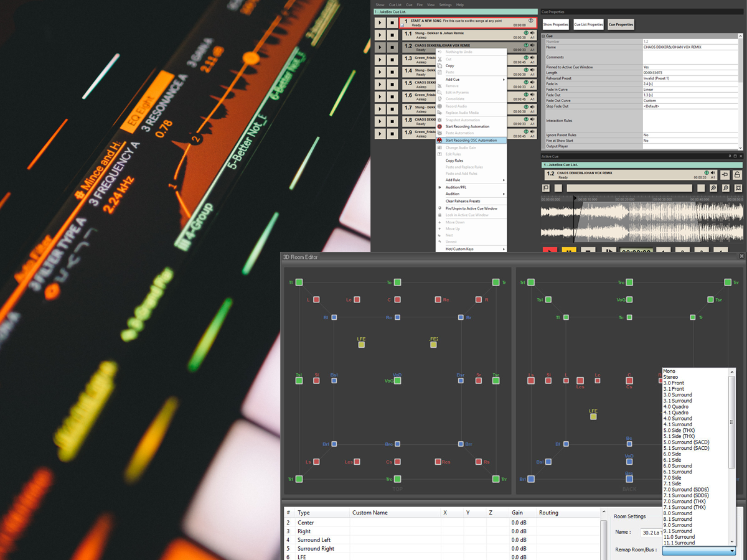
Task: Click the speaker icon on cue 1.1
Action: point(533,32)
